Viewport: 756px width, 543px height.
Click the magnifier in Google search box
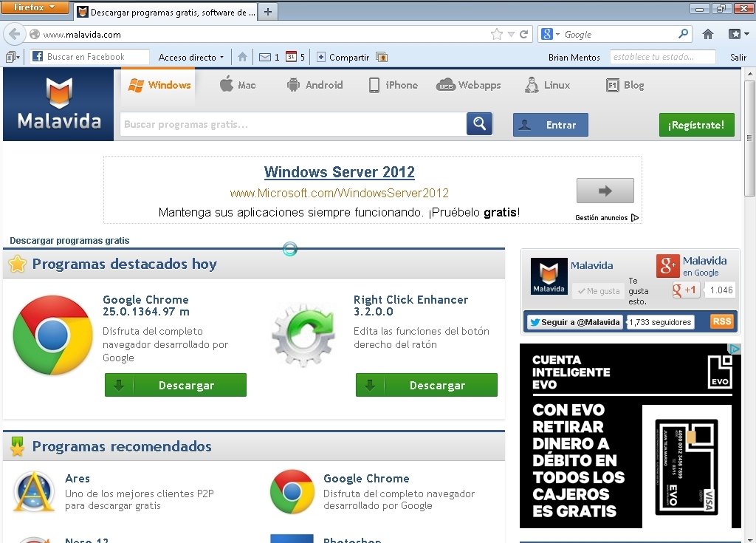pos(683,34)
